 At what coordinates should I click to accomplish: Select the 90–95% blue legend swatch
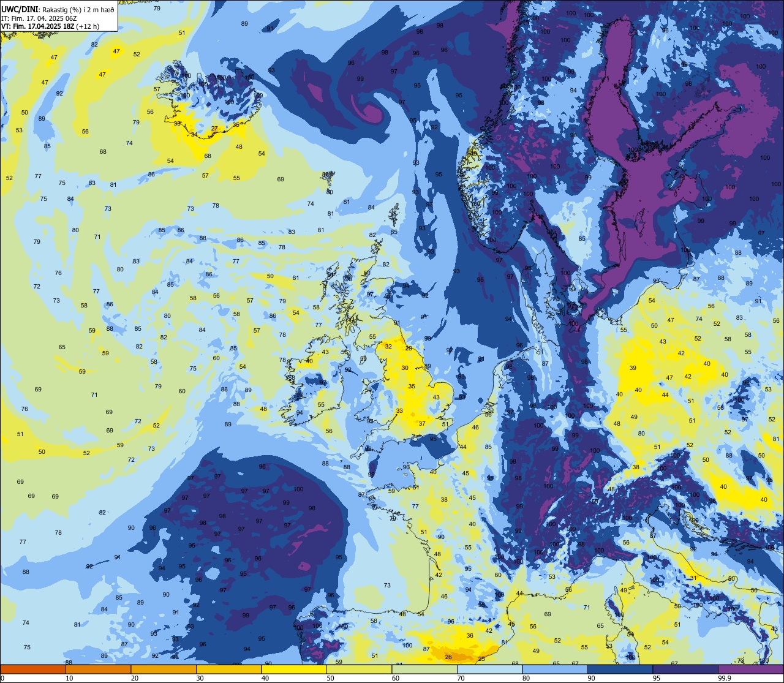pos(620,669)
